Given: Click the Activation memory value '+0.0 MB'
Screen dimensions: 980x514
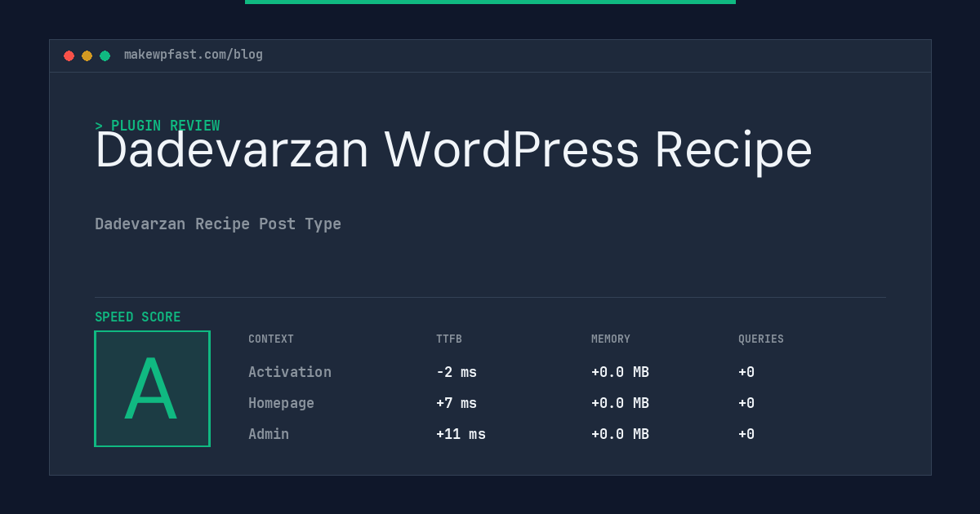Looking at the screenshot, I should pos(620,372).
